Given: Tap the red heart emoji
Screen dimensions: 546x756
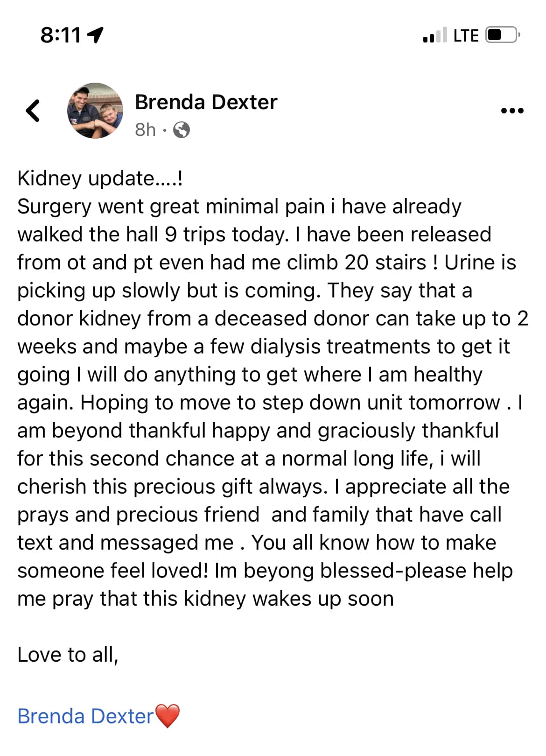Looking at the screenshot, I should (x=167, y=716).
